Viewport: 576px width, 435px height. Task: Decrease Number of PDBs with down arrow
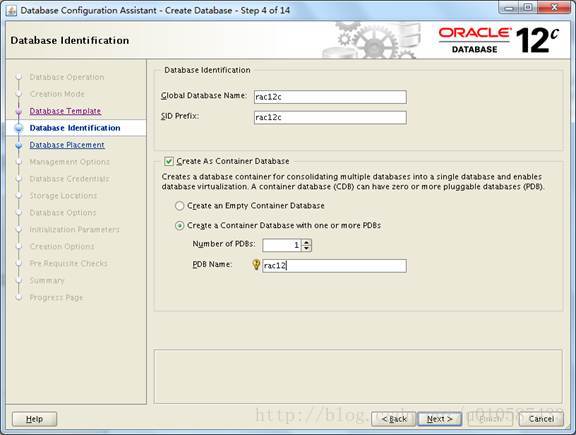[307, 248]
